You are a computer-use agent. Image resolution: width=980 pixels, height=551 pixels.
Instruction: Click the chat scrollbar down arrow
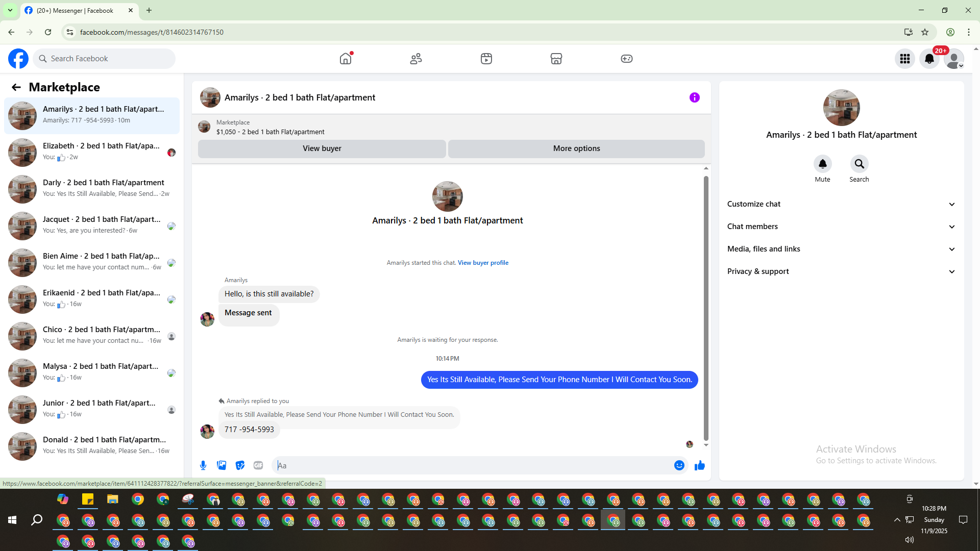coord(706,445)
